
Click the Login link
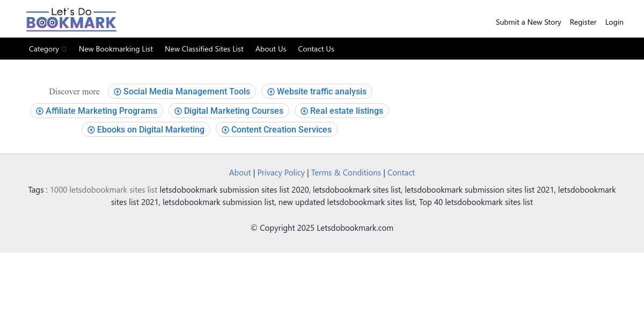click(x=614, y=22)
